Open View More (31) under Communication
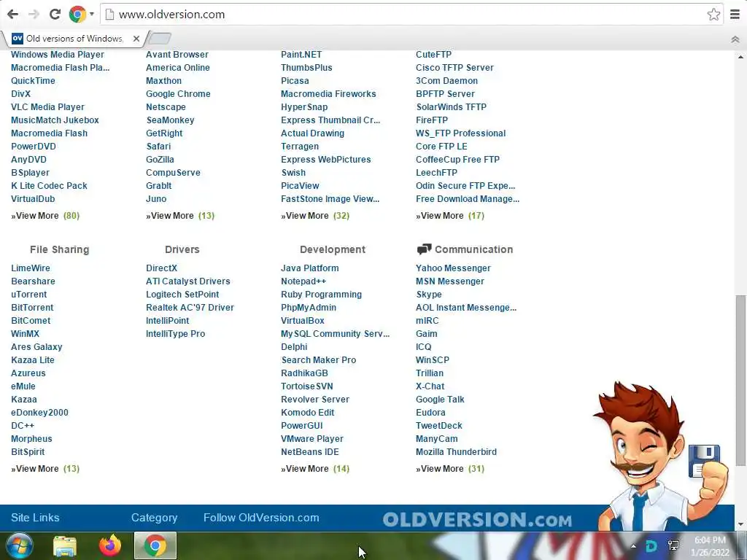 click(x=449, y=469)
